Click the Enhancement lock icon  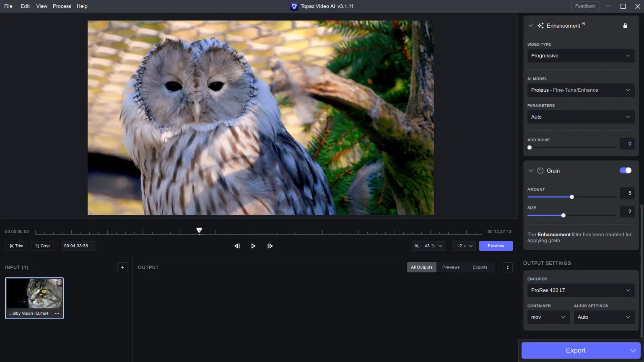pyautogui.click(x=625, y=26)
